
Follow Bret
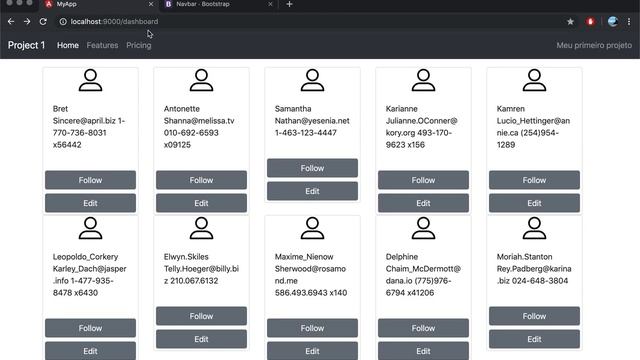(x=90, y=180)
